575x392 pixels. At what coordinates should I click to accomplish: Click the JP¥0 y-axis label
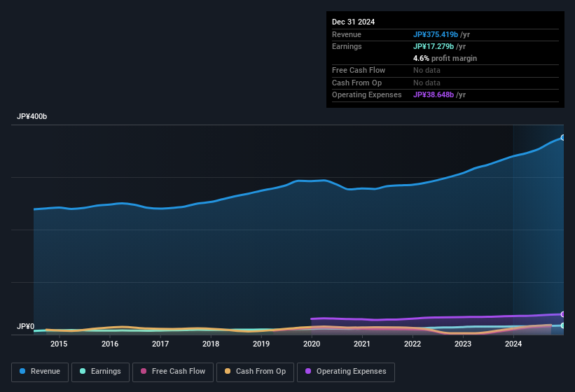25,326
